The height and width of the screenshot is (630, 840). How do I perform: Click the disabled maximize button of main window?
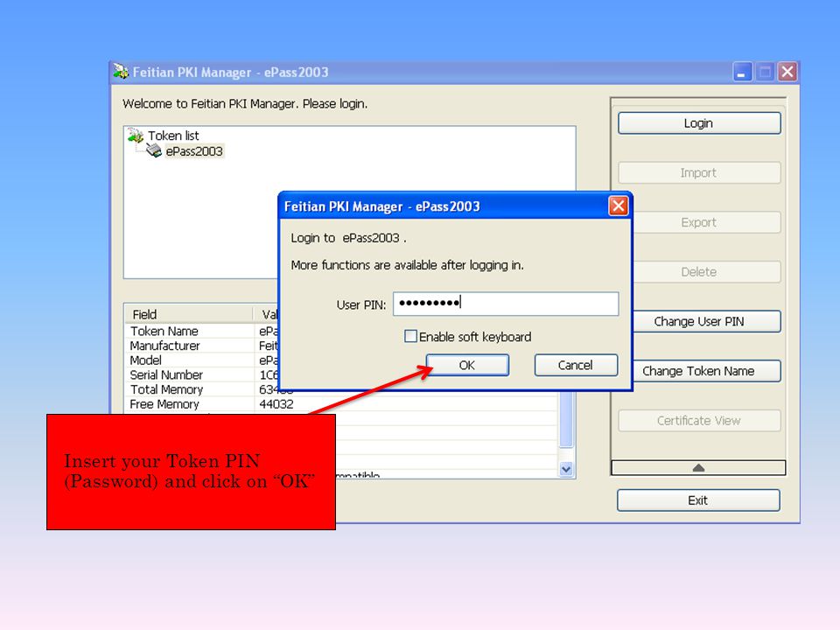pos(765,72)
